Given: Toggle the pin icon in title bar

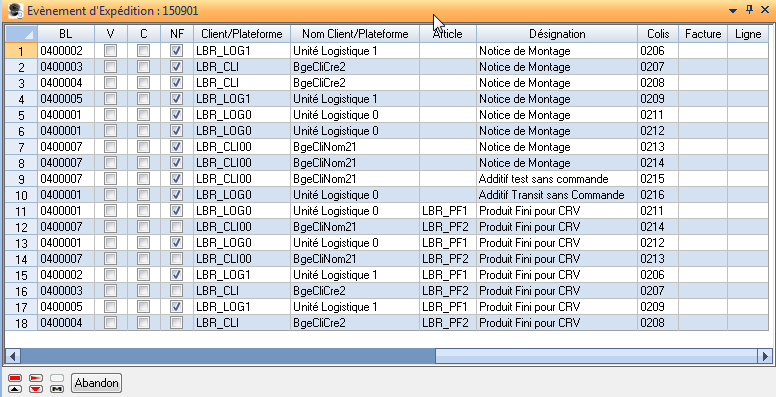Looking at the screenshot, I should [x=749, y=9].
